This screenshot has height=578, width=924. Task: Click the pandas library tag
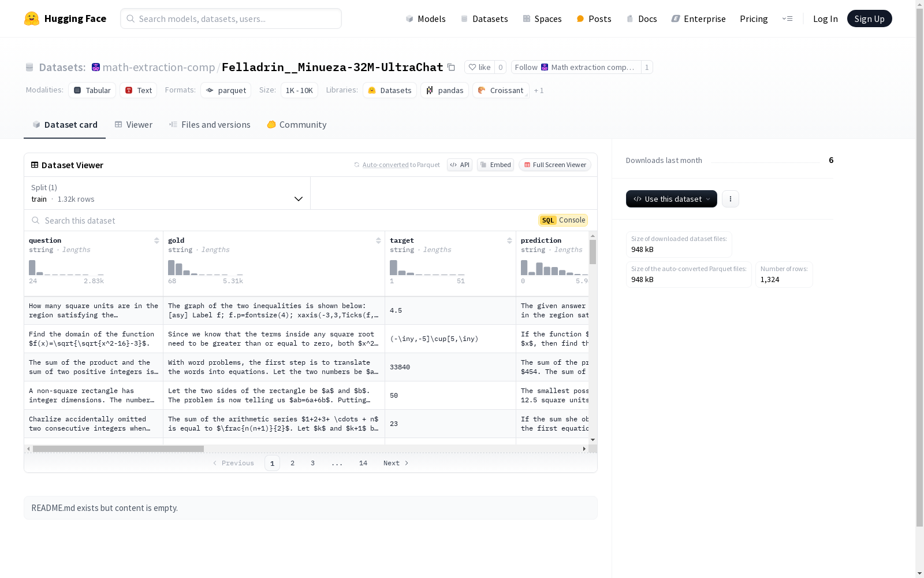click(x=445, y=90)
